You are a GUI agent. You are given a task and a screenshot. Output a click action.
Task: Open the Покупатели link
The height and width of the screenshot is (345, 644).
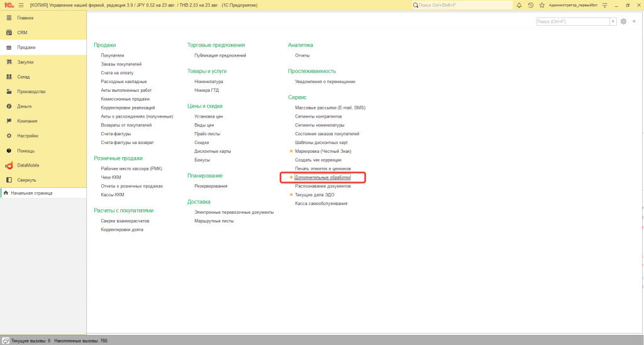112,55
